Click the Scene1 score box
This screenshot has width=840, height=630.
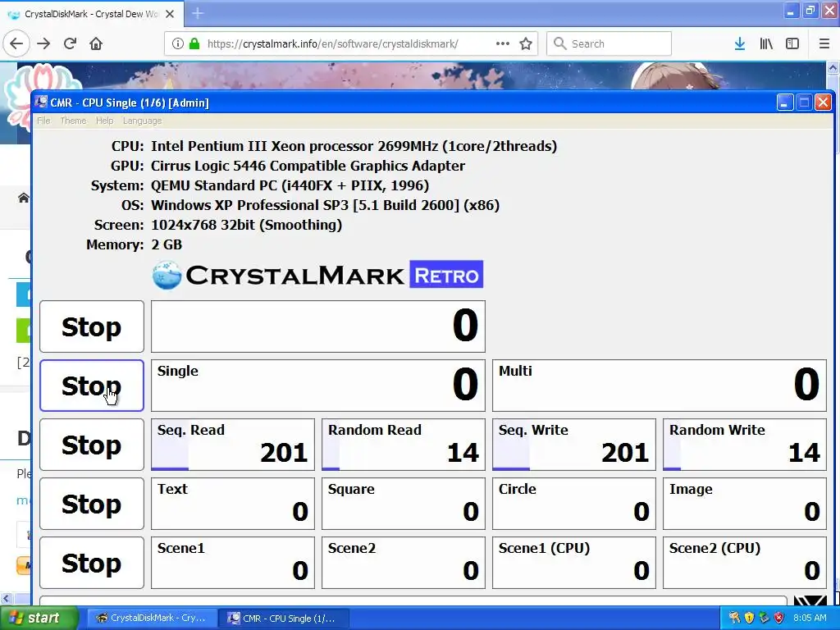click(232, 563)
